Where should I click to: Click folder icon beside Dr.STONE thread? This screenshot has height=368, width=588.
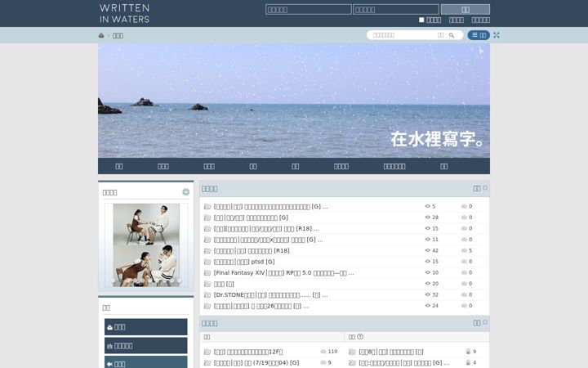pos(207,294)
